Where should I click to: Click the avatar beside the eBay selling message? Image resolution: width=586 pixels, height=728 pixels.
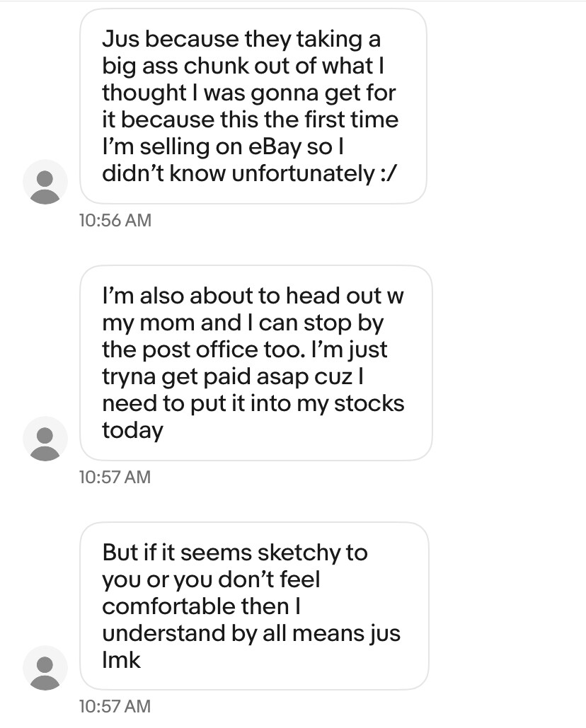tap(45, 183)
